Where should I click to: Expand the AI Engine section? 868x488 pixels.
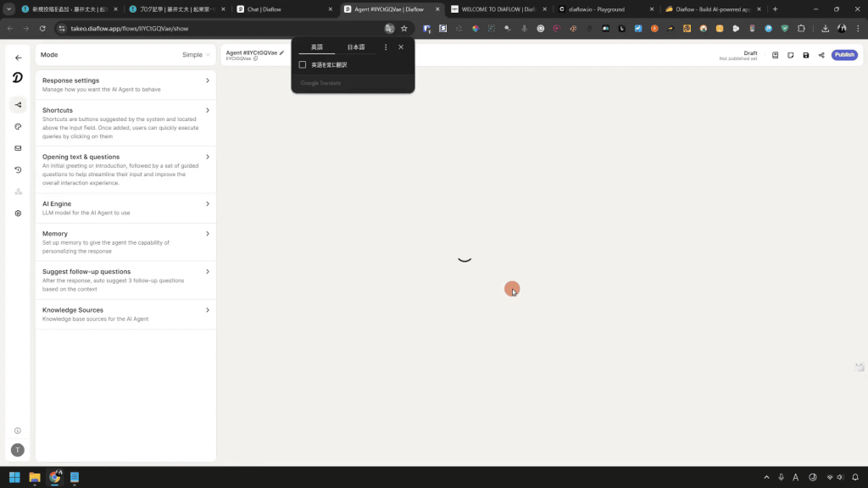(x=125, y=208)
